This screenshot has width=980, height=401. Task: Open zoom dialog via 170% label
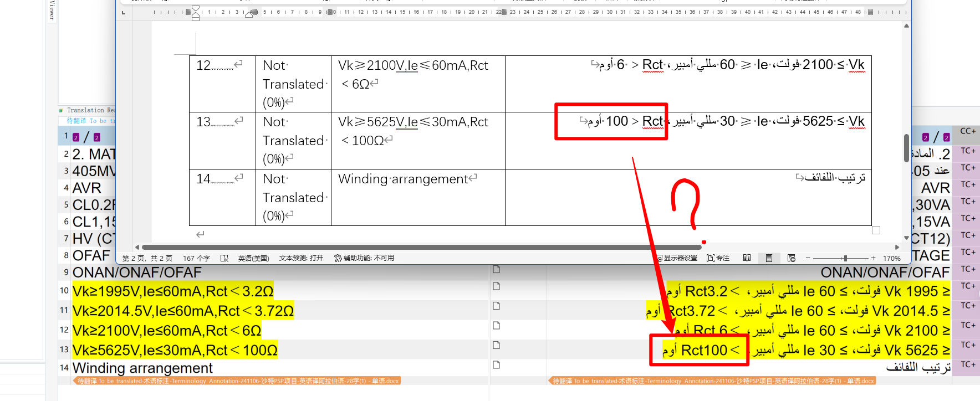click(x=892, y=258)
